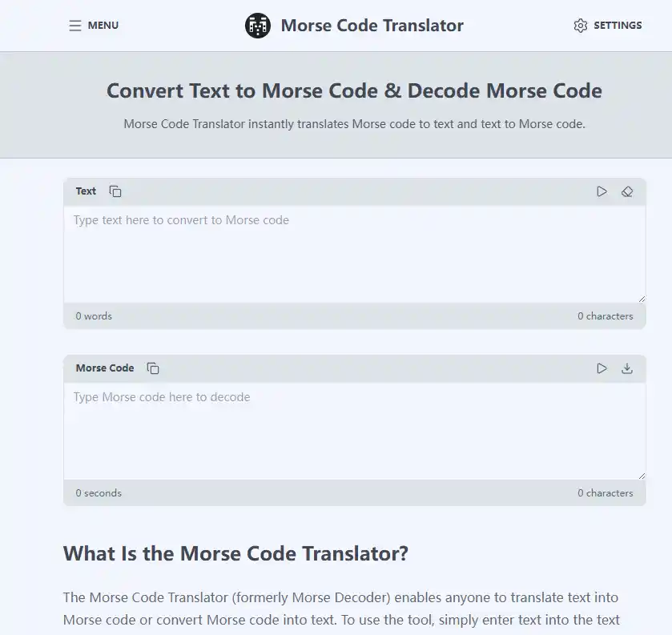Play the text as audio
The height and width of the screenshot is (635, 672).
click(602, 191)
